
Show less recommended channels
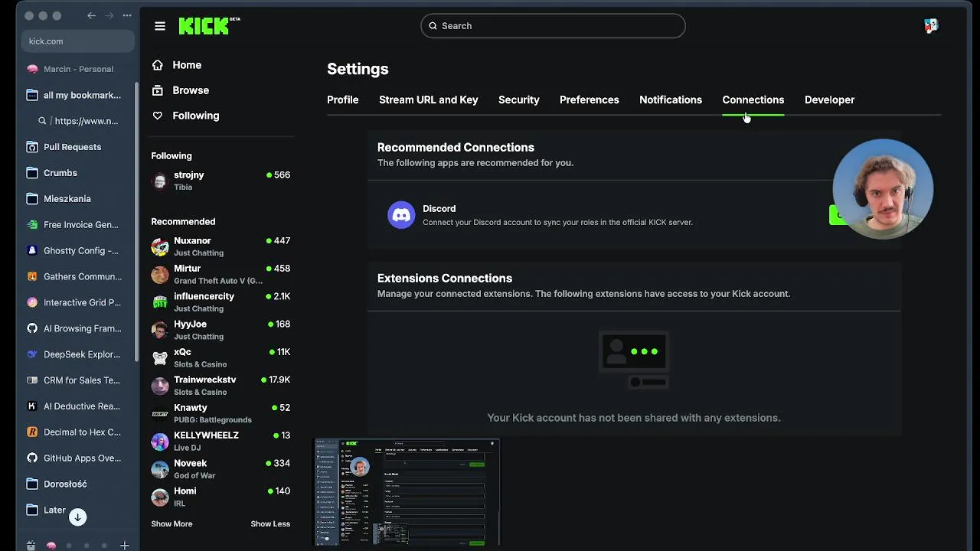tap(270, 524)
